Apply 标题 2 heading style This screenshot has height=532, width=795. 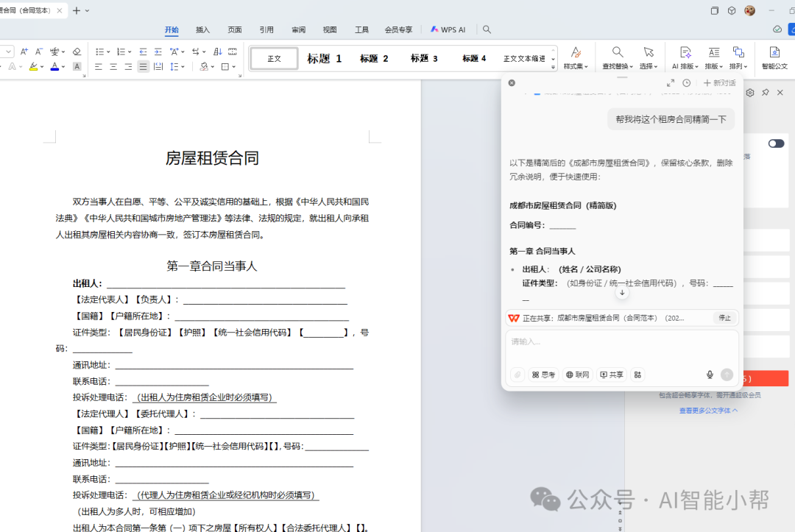(x=374, y=58)
